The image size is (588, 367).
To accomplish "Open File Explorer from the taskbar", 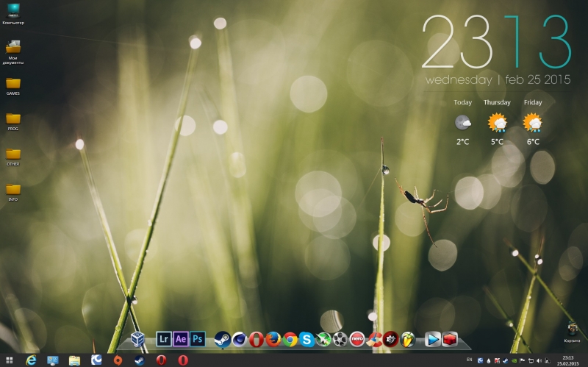I will (x=74, y=360).
